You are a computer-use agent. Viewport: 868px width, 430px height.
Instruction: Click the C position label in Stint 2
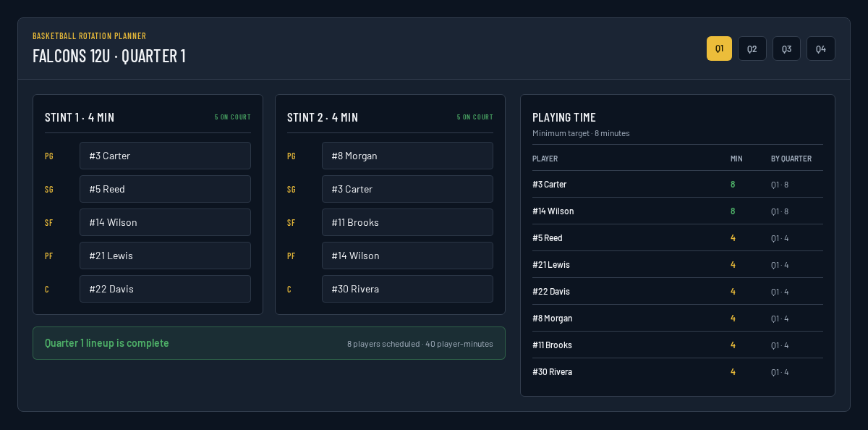click(x=289, y=290)
